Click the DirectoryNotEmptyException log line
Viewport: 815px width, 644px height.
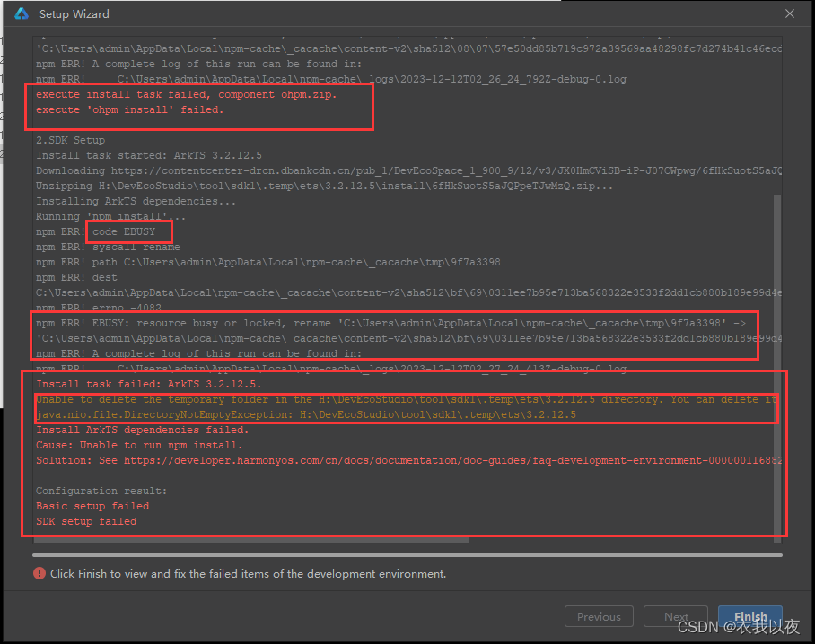(x=306, y=414)
